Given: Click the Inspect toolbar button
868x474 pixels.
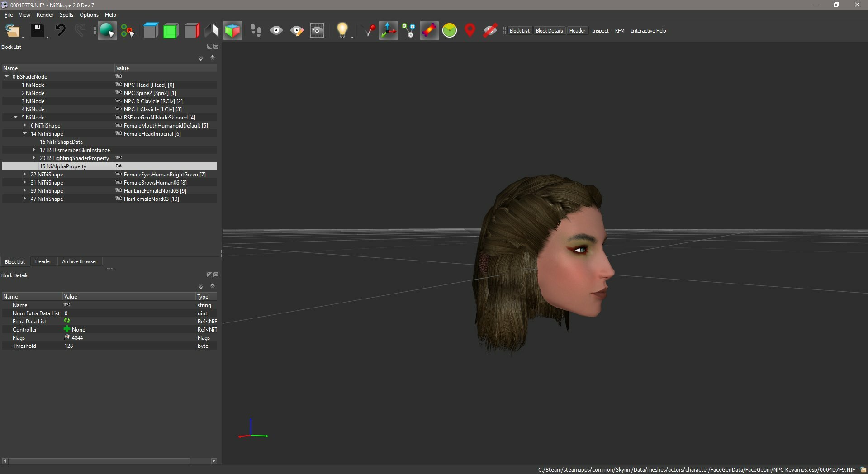Looking at the screenshot, I should click(x=600, y=31).
